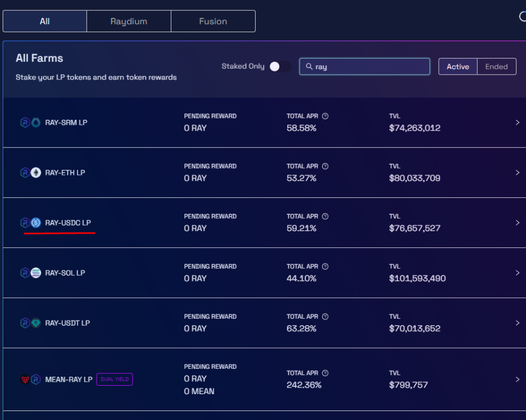This screenshot has width=526, height=420.
Task: Select the MEAN-RAY LP farm name
Action: click(x=69, y=380)
